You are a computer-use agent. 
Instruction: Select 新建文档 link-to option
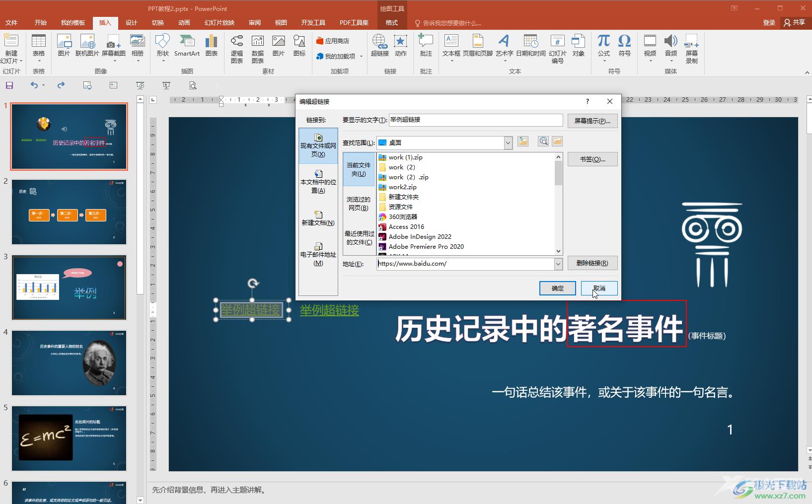(x=318, y=218)
